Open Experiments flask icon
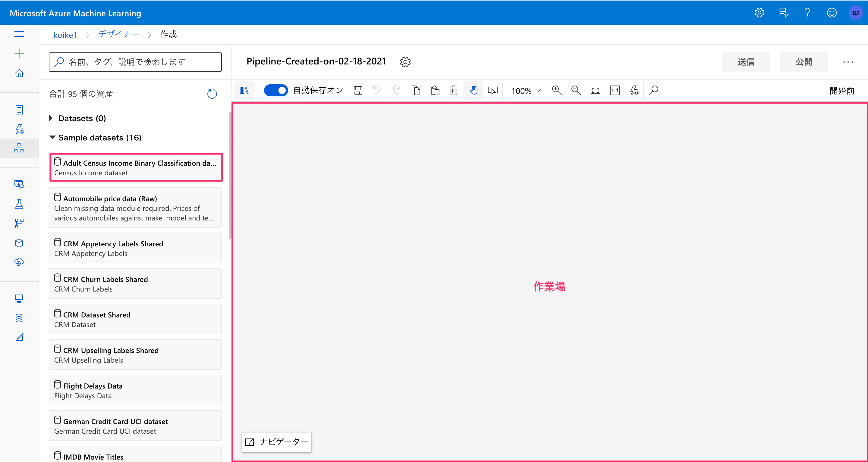868x462 pixels. point(19,204)
